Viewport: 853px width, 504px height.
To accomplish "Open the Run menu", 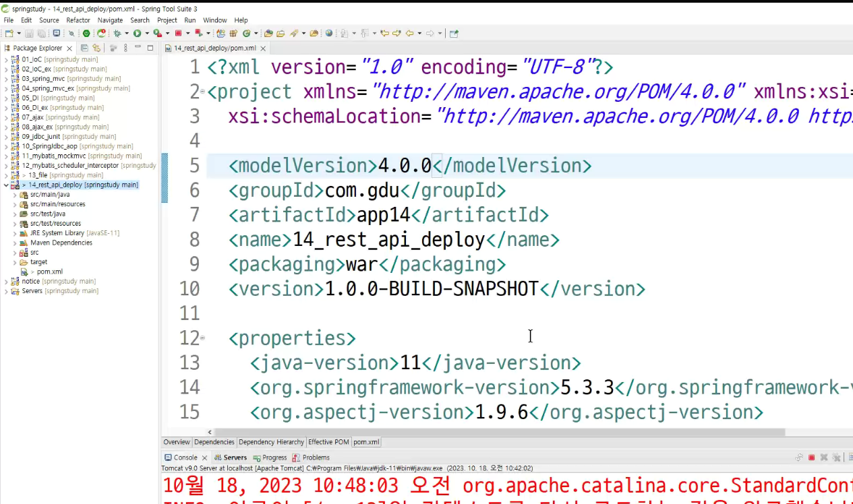I will click(190, 20).
